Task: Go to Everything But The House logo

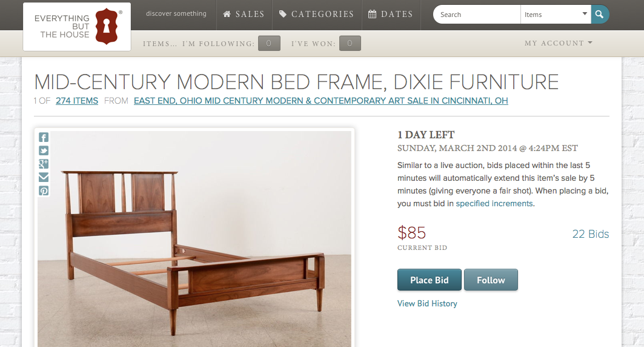Action: [77, 27]
